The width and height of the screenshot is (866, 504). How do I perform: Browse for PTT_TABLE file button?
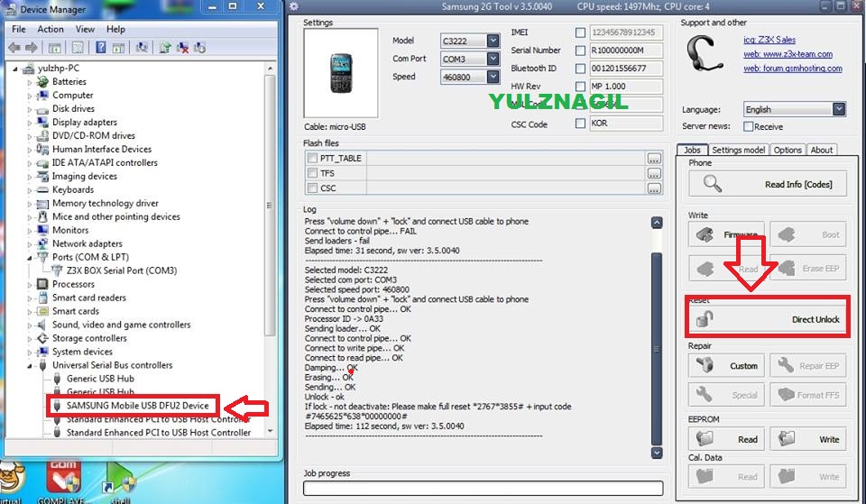654,159
